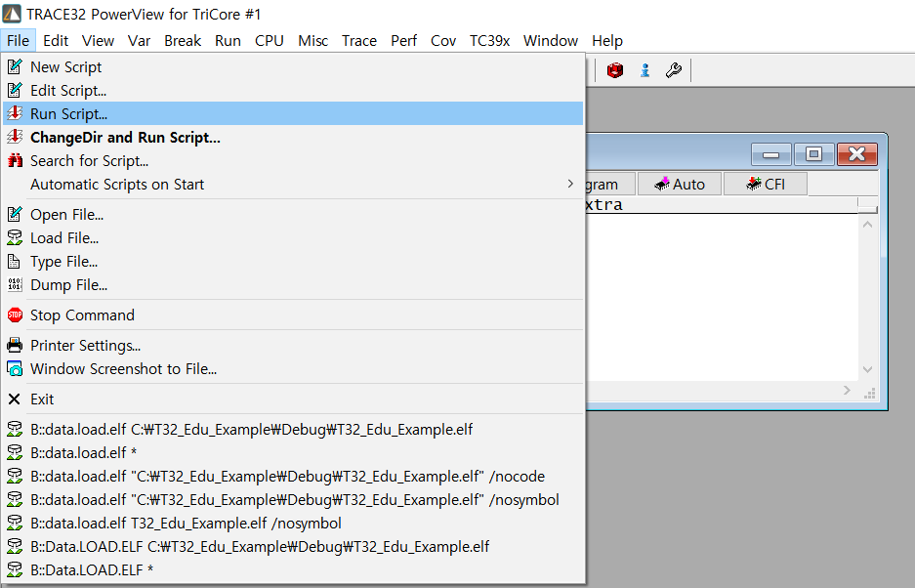Select first recent B::data.load.elf path command
This screenshot has height=588, width=915.
(292, 429)
